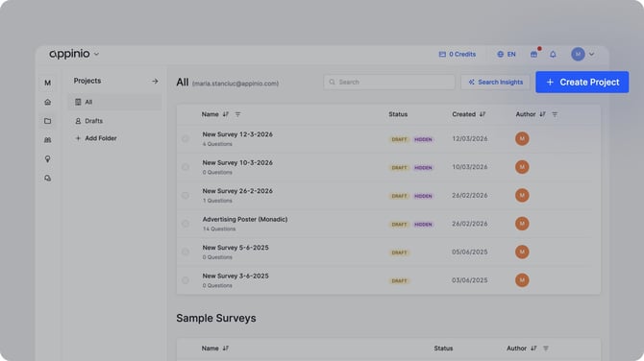Filter Sample Surveys Author column

(x=546, y=349)
